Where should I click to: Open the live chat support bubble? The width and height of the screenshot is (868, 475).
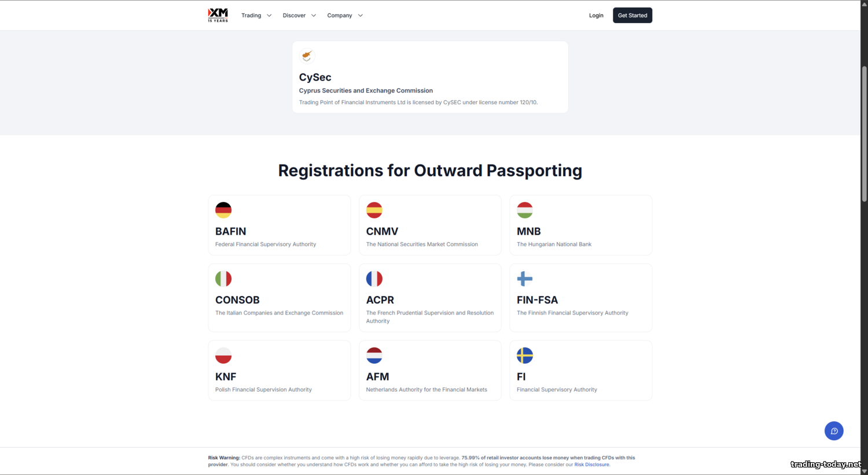(x=834, y=431)
